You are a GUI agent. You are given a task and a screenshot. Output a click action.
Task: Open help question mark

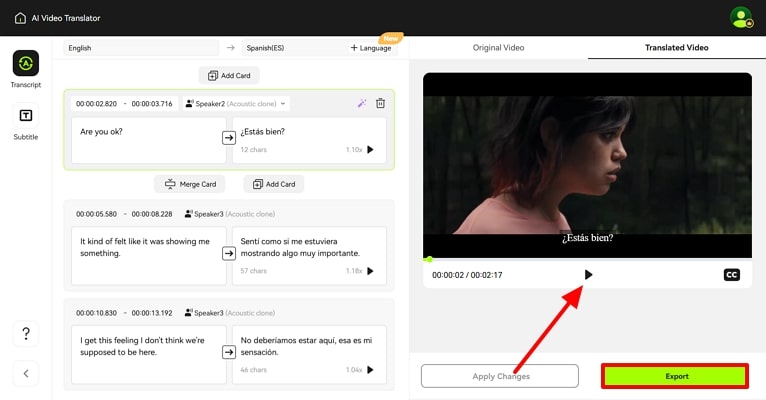[x=26, y=334]
